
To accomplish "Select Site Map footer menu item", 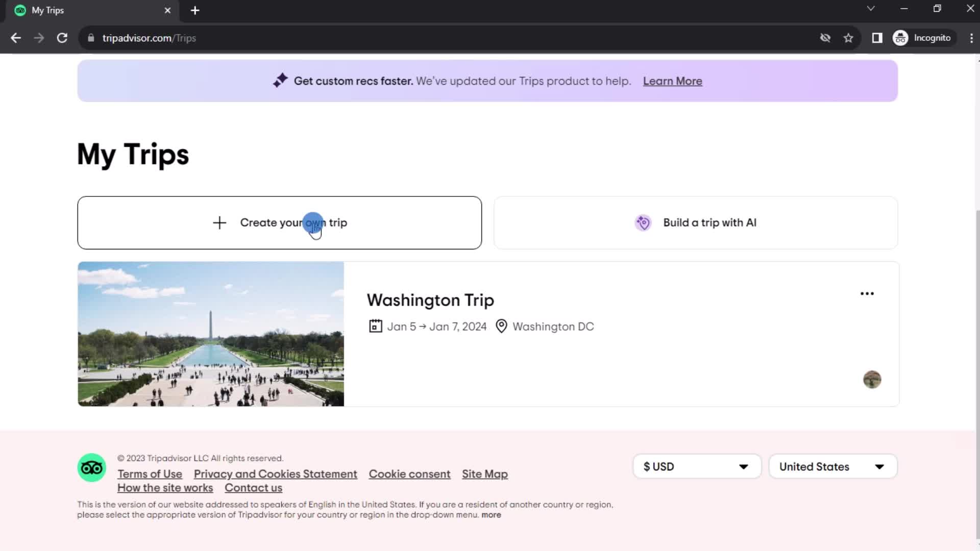I will tap(484, 473).
